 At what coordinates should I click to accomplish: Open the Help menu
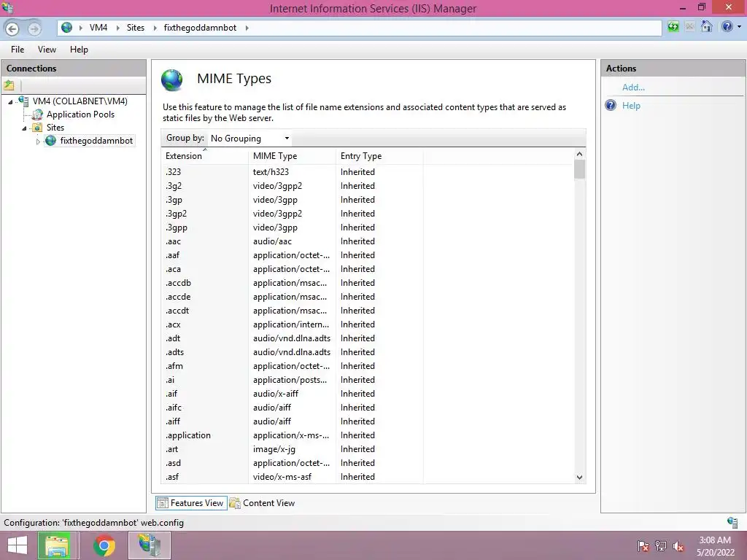click(79, 50)
